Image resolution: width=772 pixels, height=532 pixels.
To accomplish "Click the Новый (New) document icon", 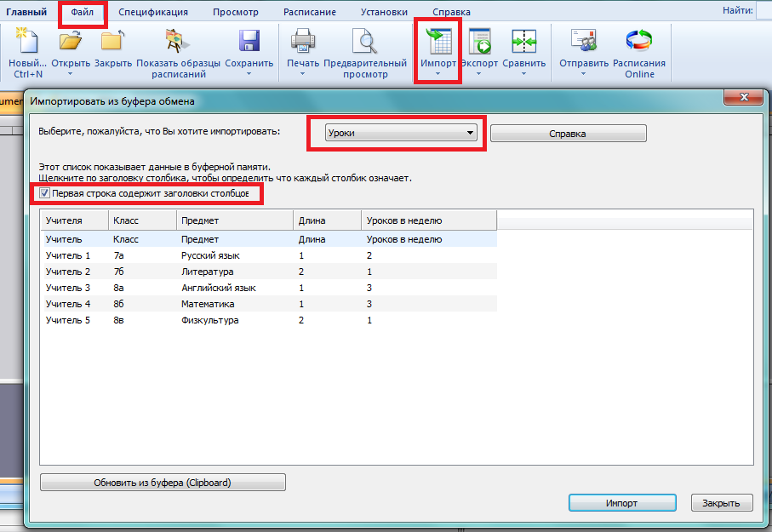I will (x=26, y=41).
